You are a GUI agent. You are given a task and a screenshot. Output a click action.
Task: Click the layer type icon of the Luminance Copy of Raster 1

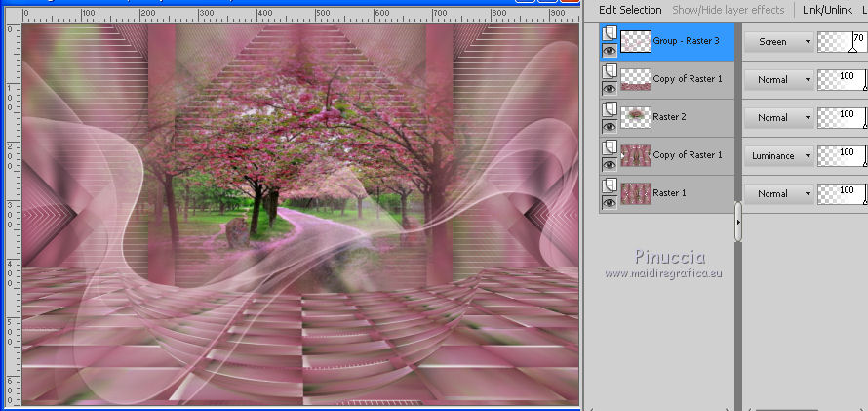609,147
